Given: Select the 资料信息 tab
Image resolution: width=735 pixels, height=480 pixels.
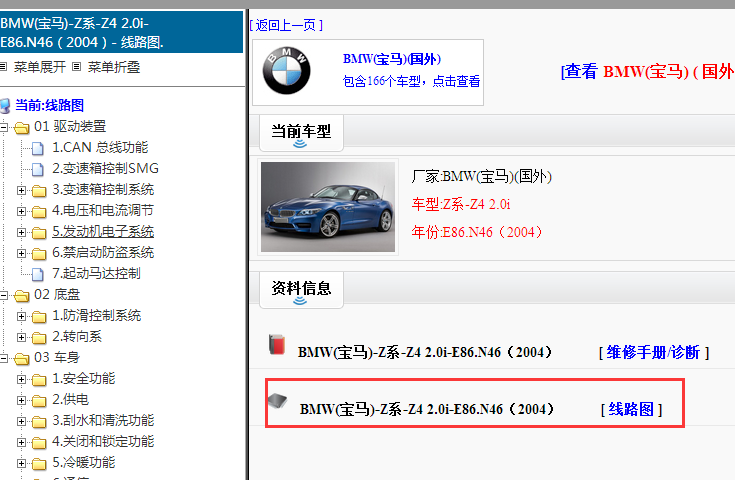Looking at the screenshot, I should click(x=301, y=290).
